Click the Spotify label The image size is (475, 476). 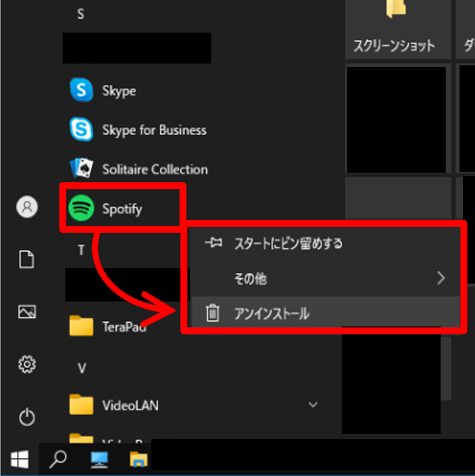(122, 209)
